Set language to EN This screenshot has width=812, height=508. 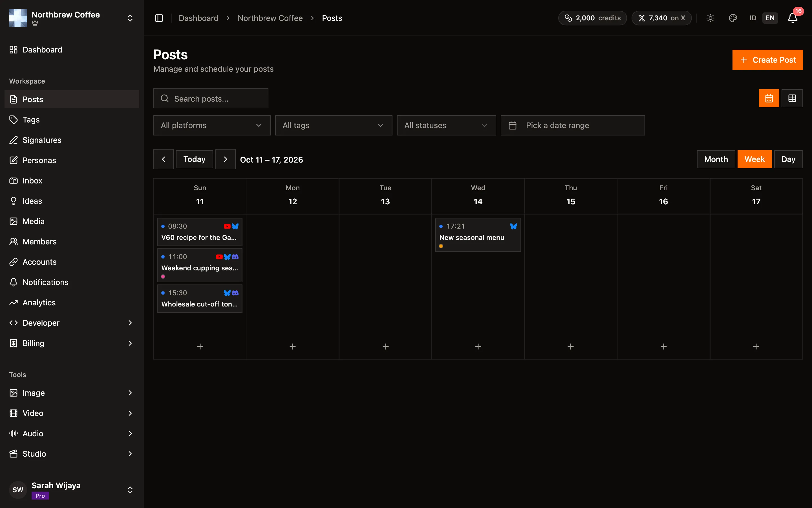pos(770,18)
